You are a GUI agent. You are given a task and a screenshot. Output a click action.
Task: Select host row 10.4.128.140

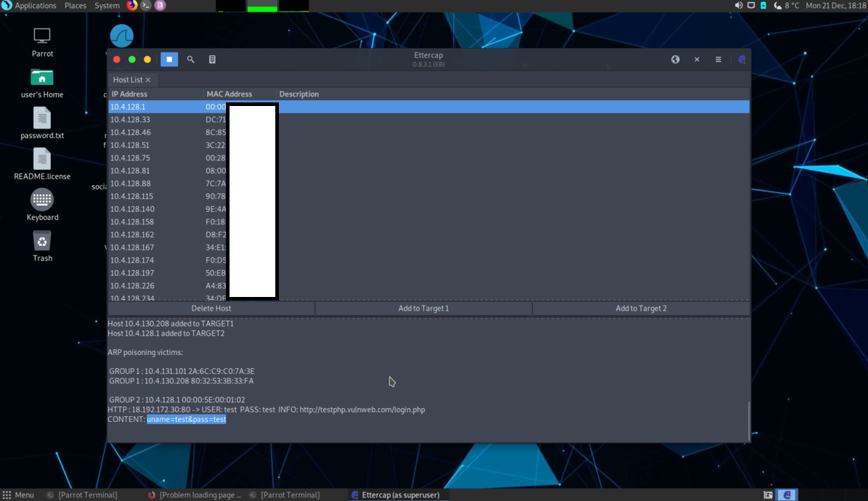coord(429,208)
